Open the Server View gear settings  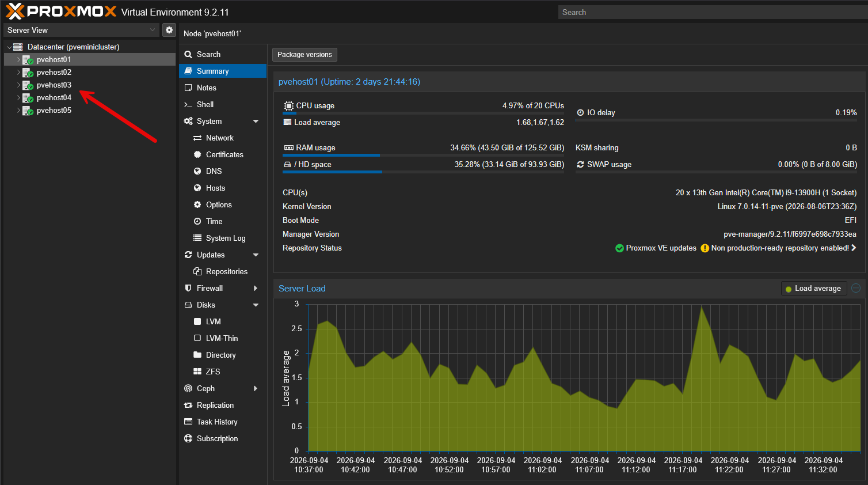click(169, 30)
